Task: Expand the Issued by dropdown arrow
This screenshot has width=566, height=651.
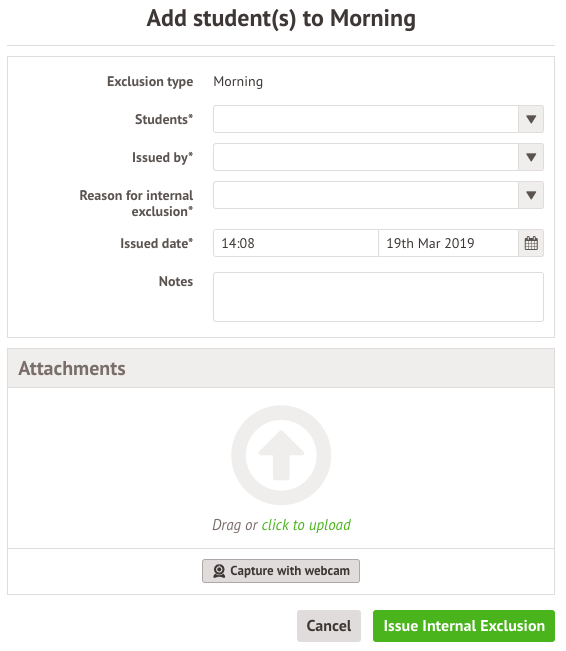Action: pyautogui.click(x=531, y=157)
